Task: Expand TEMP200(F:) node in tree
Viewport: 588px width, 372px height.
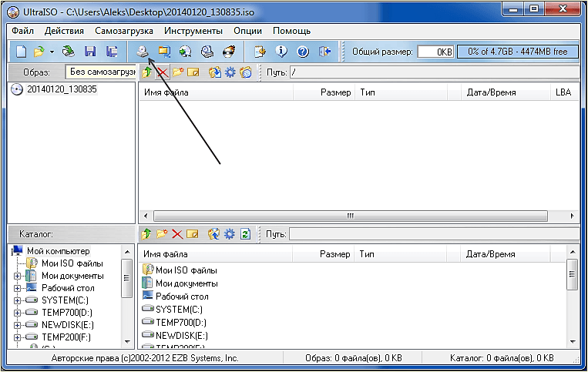Action: point(17,337)
